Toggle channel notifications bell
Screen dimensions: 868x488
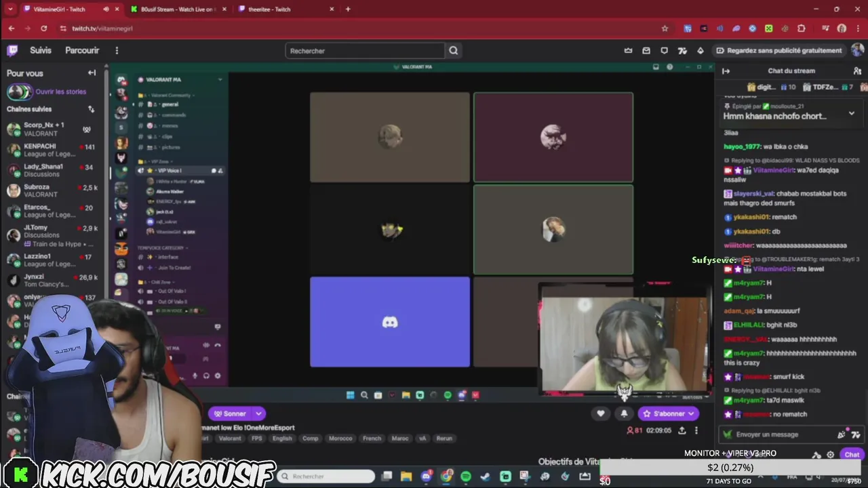[x=624, y=413]
